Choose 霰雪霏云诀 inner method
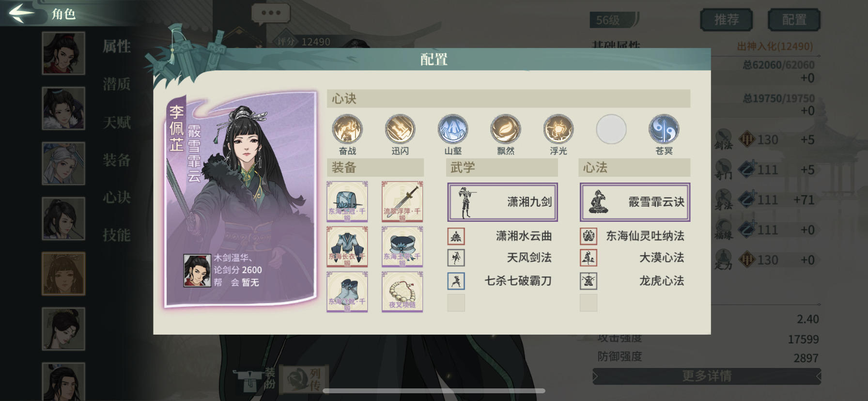868x401 pixels. pyautogui.click(x=635, y=202)
